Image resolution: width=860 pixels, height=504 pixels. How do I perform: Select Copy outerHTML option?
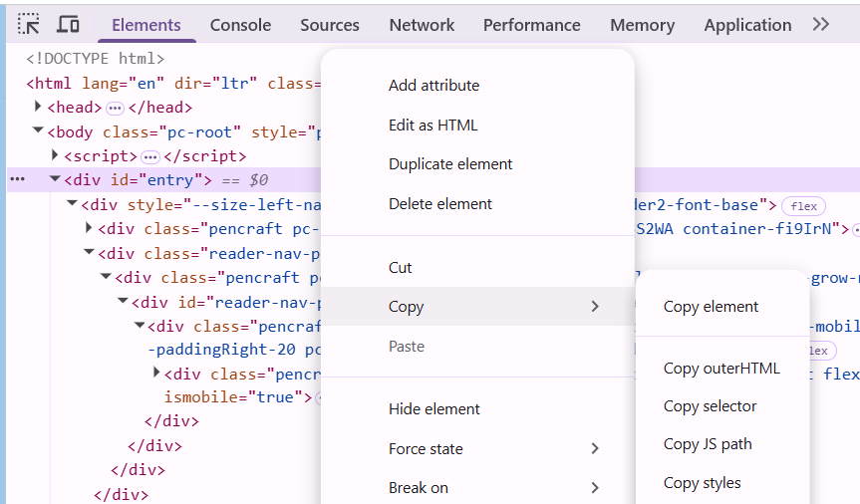(x=721, y=368)
